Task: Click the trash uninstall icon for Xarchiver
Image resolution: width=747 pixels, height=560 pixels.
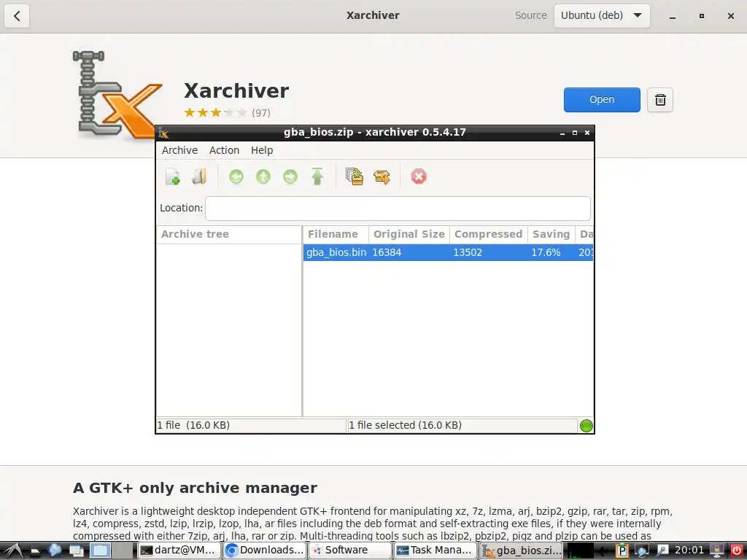Action: 659,100
